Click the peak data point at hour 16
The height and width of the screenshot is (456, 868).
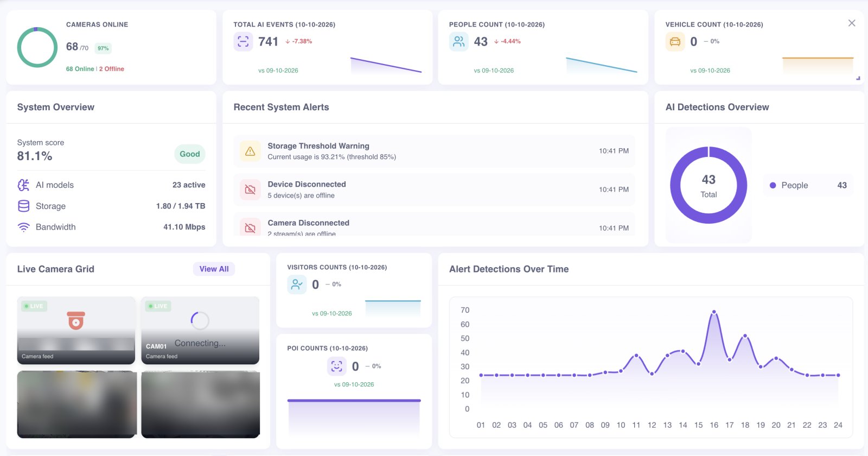click(x=714, y=312)
